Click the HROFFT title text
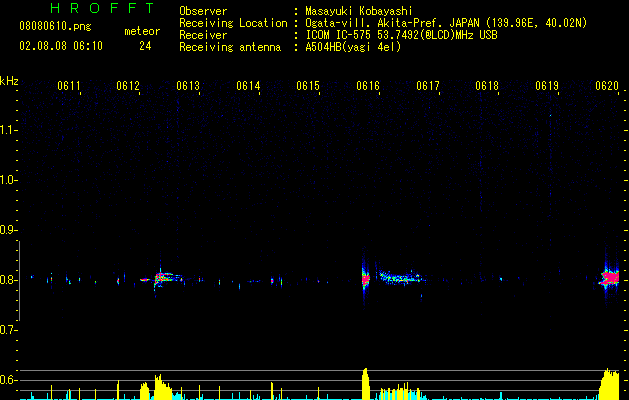 [102, 8]
